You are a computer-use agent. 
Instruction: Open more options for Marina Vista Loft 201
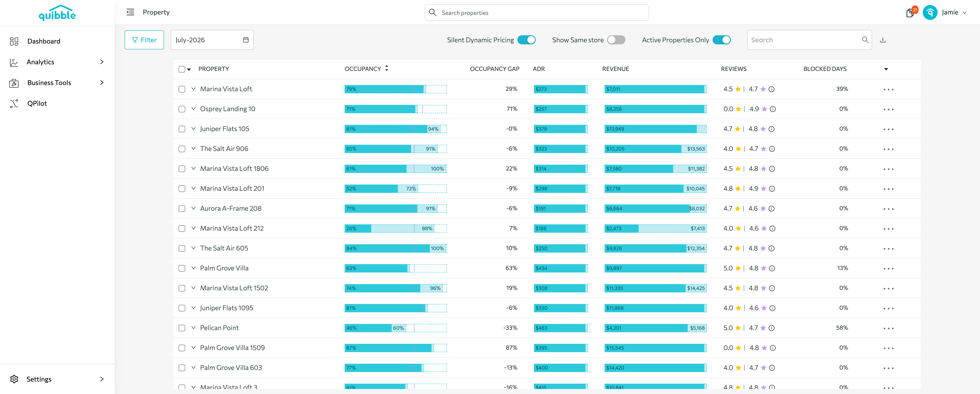click(x=888, y=189)
